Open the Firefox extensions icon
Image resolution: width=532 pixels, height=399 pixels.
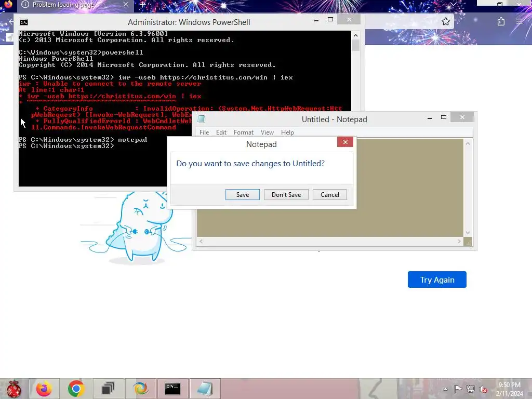501,22
